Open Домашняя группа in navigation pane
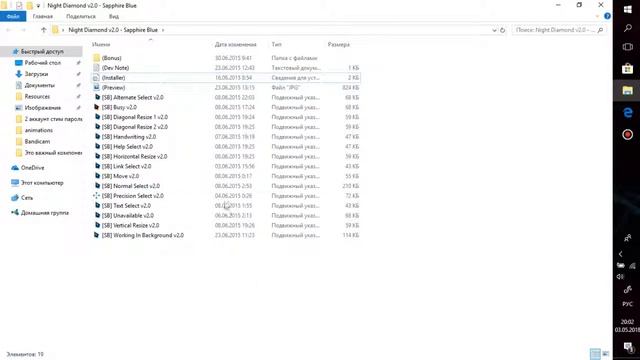640x360 pixels. click(x=45, y=213)
